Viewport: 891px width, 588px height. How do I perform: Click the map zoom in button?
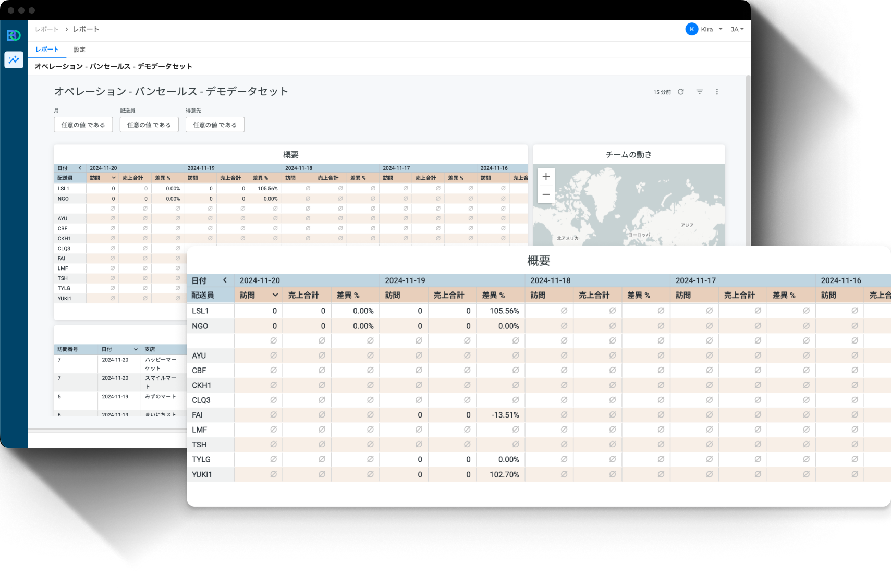coord(546,177)
